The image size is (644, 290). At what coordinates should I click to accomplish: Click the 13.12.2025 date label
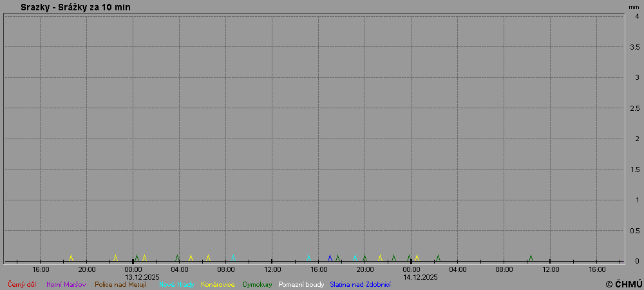pos(142,277)
